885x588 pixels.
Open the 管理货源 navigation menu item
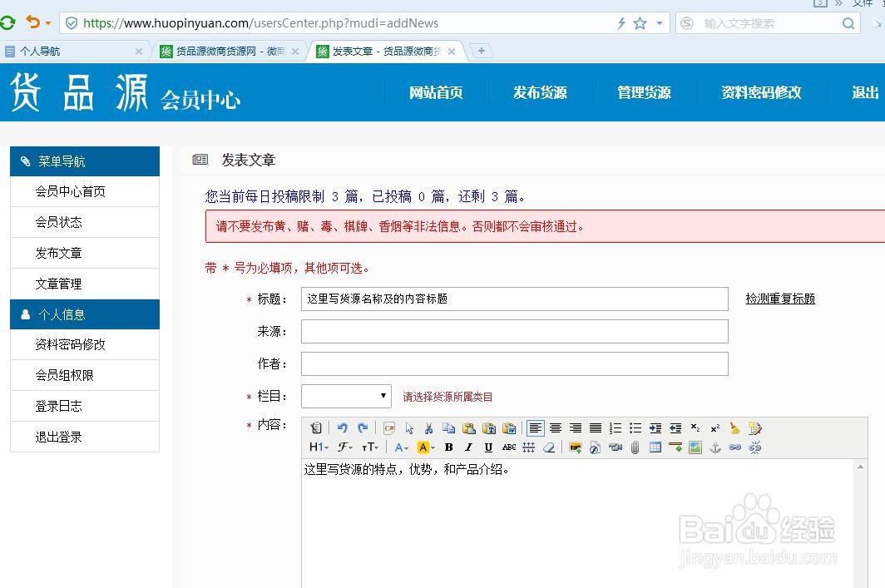(x=645, y=92)
